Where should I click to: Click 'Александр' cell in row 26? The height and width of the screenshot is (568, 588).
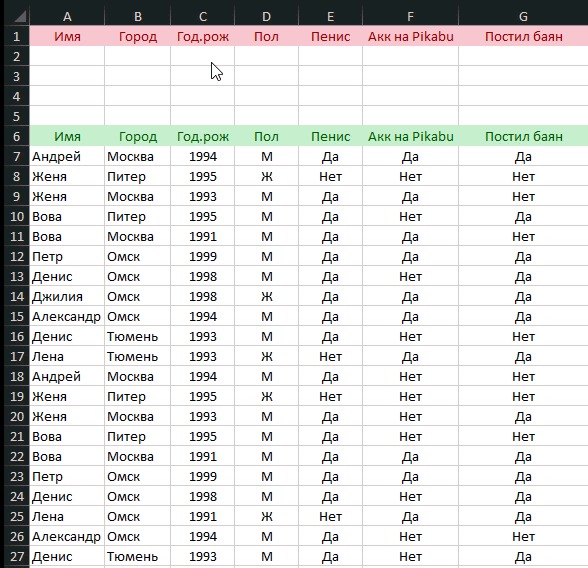coord(67,537)
